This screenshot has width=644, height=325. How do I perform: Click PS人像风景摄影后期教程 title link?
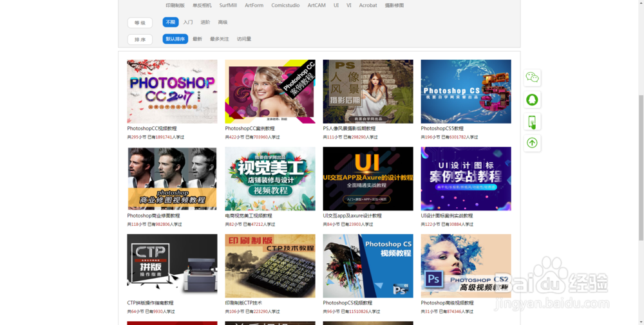coord(349,129)
